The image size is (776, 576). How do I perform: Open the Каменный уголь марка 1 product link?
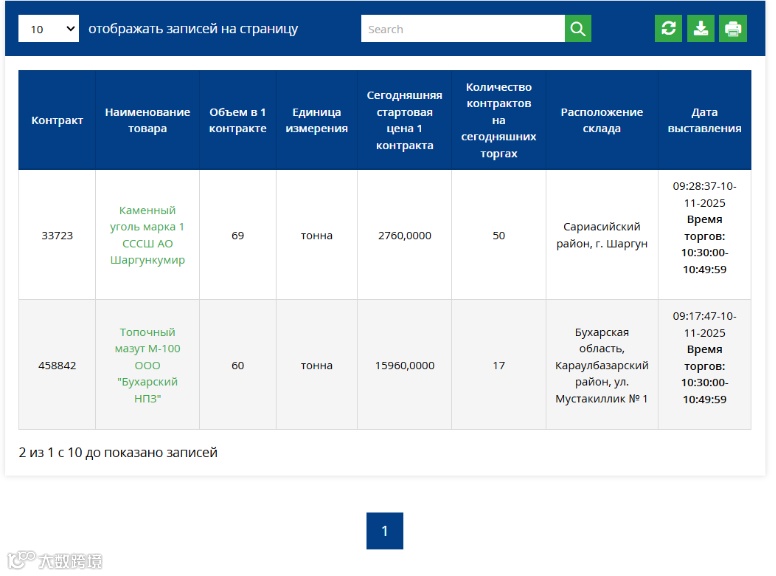tap(147, 235)
